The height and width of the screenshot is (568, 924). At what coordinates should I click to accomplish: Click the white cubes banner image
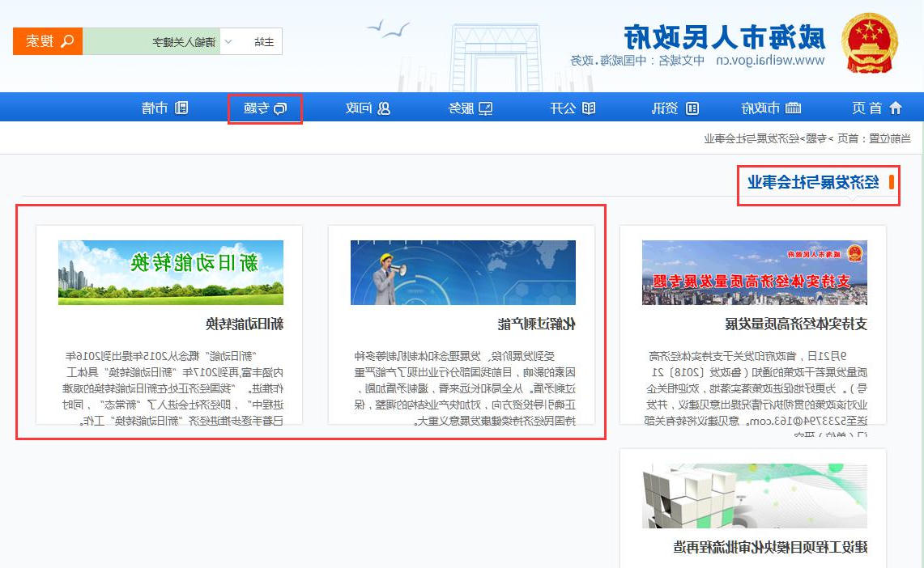coord(755,496)
